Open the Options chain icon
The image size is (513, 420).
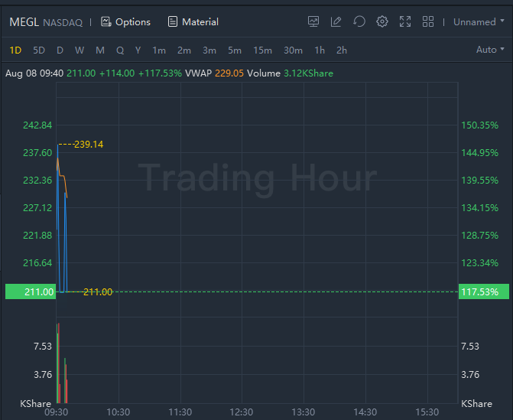pyautogui.click(x=106, y=22)
